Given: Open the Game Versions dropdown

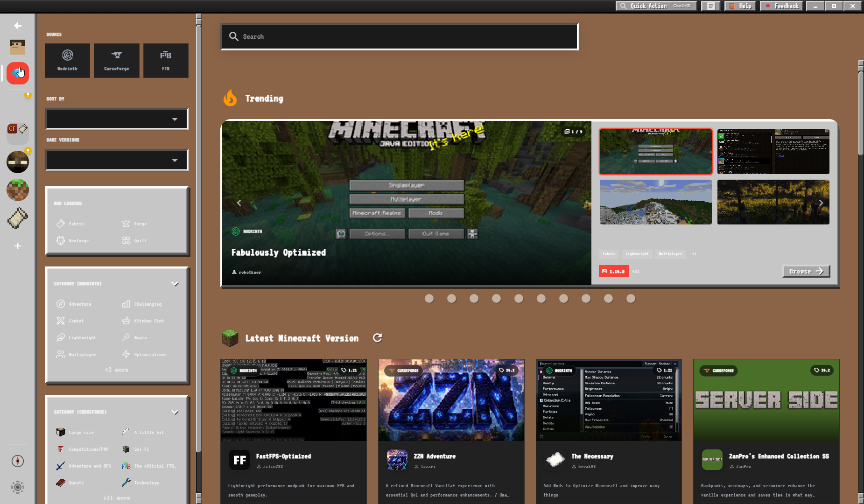Looking at the screenshot, I should [117, 160].
